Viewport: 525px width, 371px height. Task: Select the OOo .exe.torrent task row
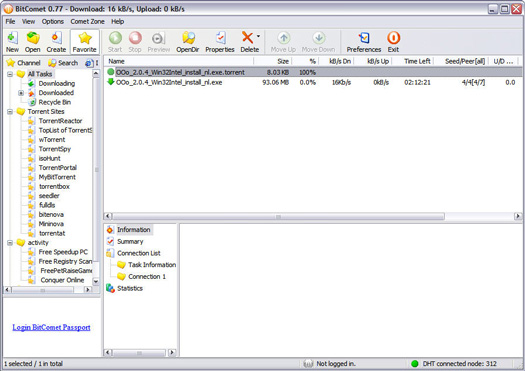tap(313, 72)
